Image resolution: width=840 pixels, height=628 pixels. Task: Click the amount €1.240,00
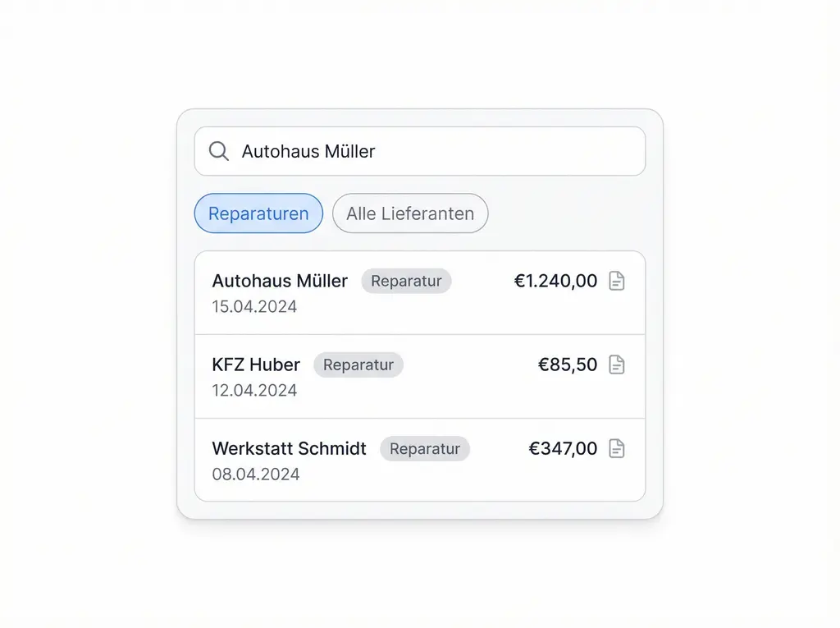pos(556,281)
